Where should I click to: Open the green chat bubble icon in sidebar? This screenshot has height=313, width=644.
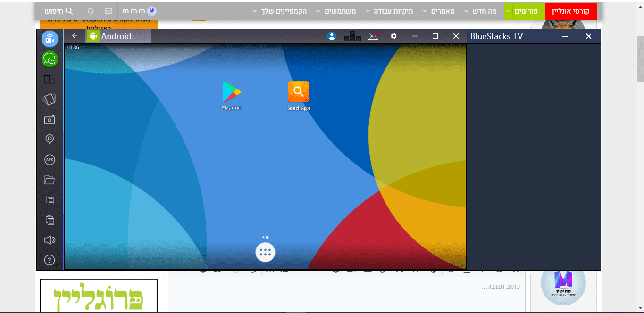tap(50, 59)
